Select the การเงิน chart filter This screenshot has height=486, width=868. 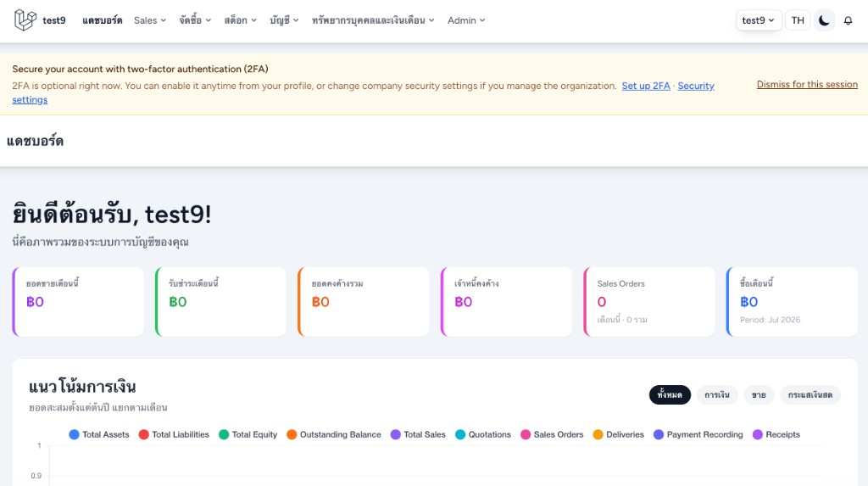717,394
